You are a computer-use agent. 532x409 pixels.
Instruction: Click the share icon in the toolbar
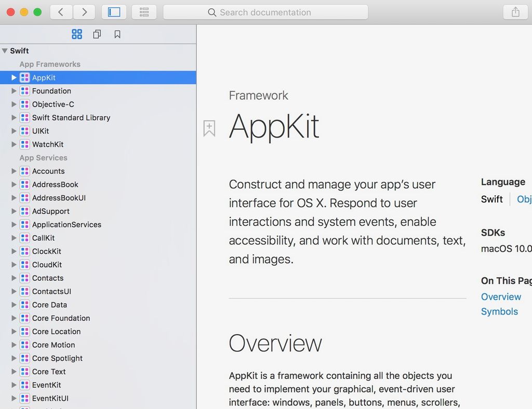click(515, 12)
